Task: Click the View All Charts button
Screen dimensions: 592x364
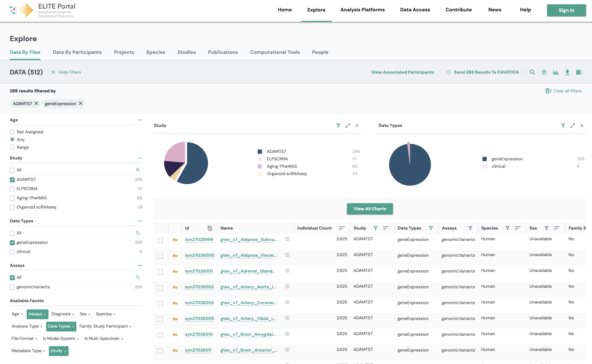Action: tap(370, 209)
